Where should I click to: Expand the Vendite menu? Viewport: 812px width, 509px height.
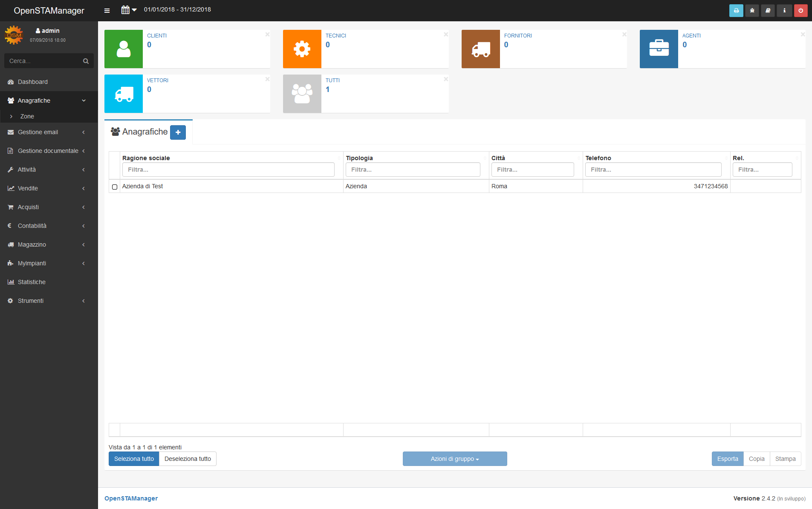pyautogui.click(x=49, y=188)
